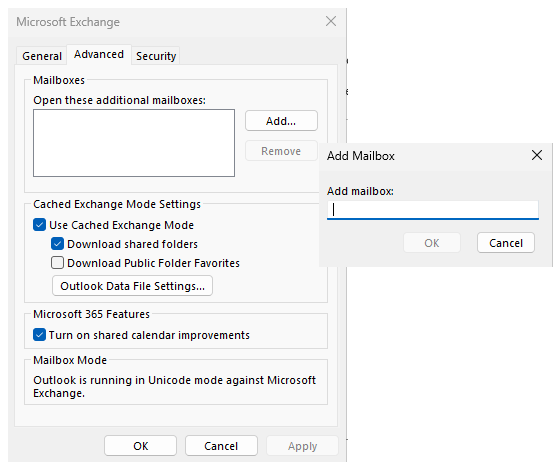The width and height of the screenshot is (557, 462).
Task: Open Outlook Data File Settings
Action: click(133, 286)
